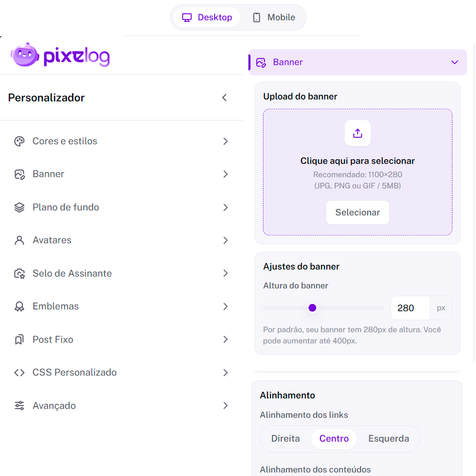Click the person icon beside Avatares
476x476 pixels.
(x=19, y=241)
